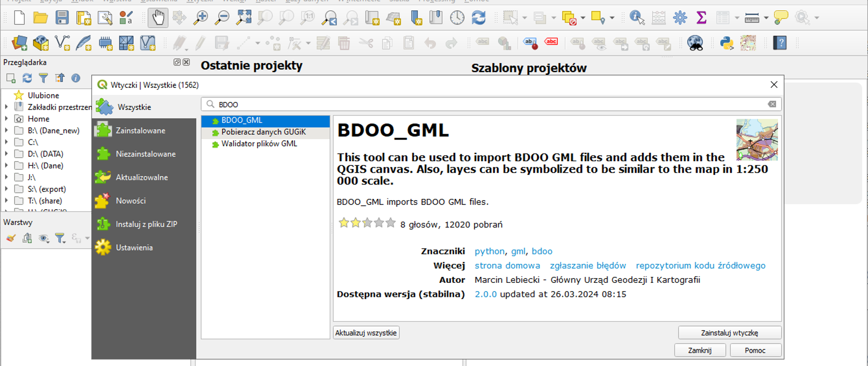
Task: Click the Zoom In magnifier icon
Action: [x=200, y=18]
